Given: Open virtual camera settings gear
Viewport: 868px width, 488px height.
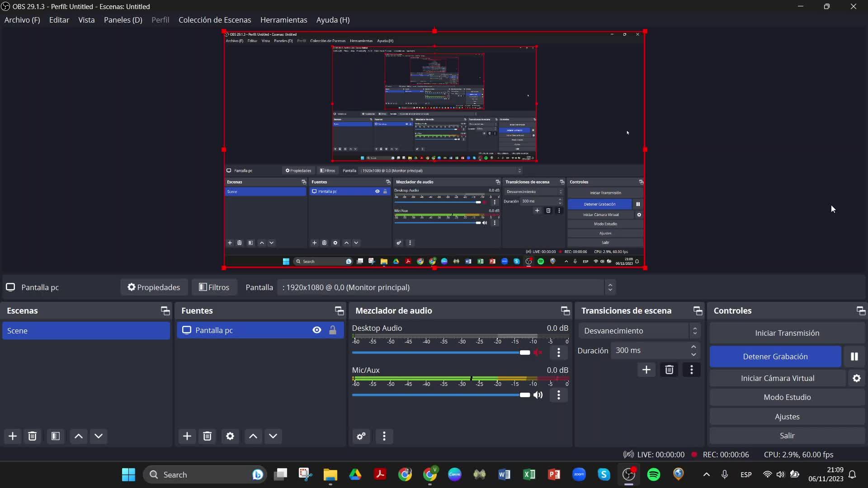Looking at the screenshot, I should click(856, 378).
